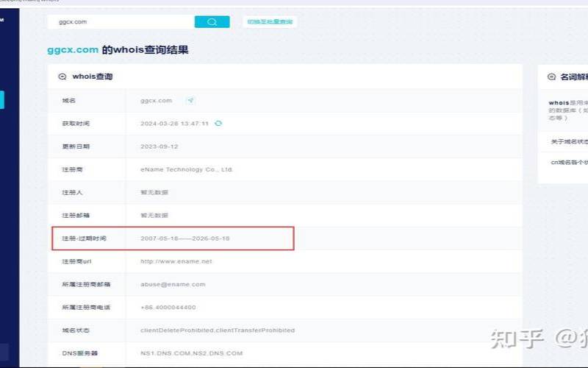
Task: Expand the cn域名各个状态 entry in the glossary panel
Action: [569, 162]
